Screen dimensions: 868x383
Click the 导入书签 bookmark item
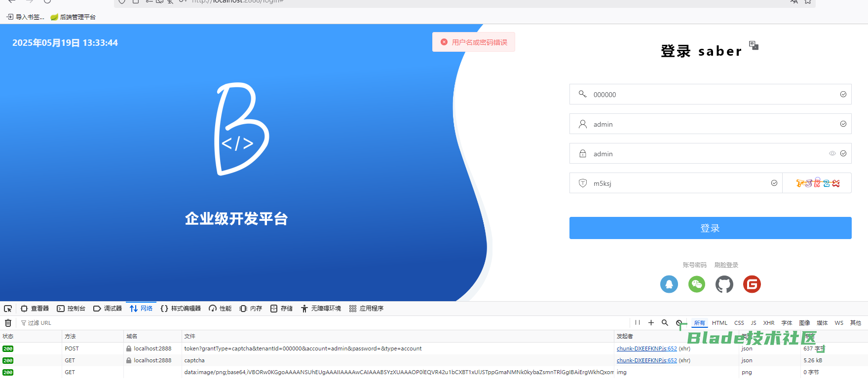[x=25, y=17]
